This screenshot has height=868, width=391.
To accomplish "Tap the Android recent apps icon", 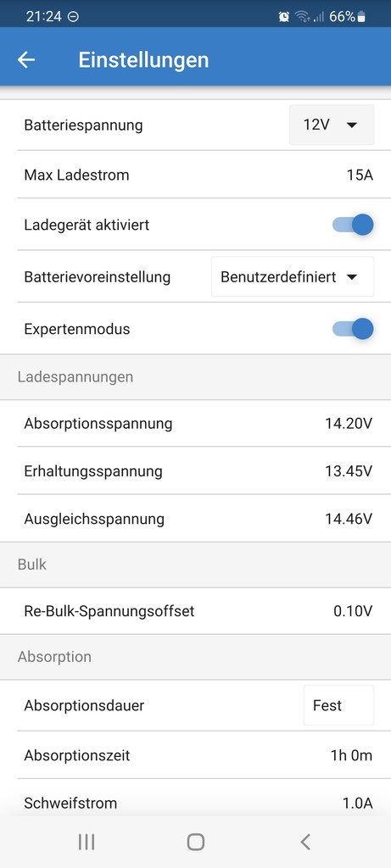I will (86, 842).
